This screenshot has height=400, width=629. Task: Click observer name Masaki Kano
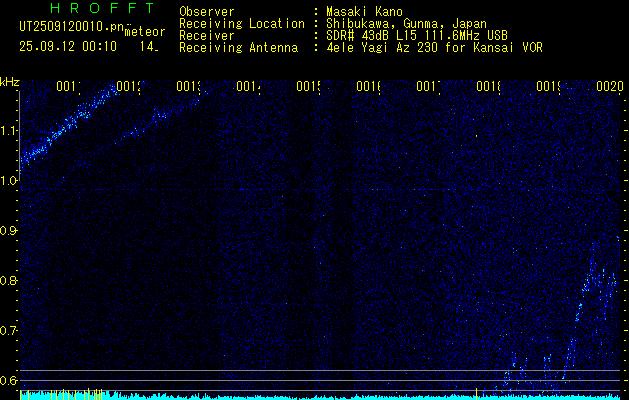(364, 11)
